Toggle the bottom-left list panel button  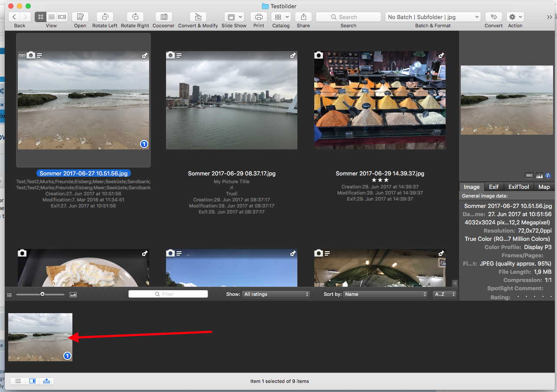[18, 381]
